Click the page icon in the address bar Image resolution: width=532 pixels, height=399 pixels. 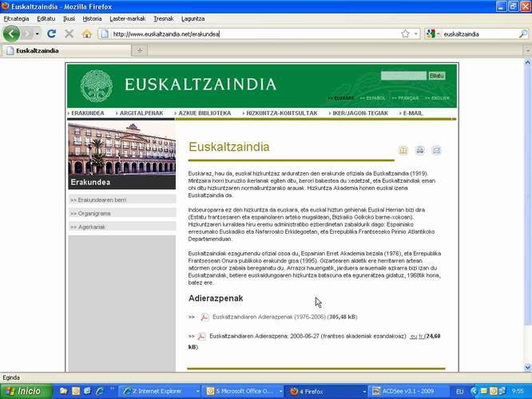pyautogui.click(x=105, y=34)
